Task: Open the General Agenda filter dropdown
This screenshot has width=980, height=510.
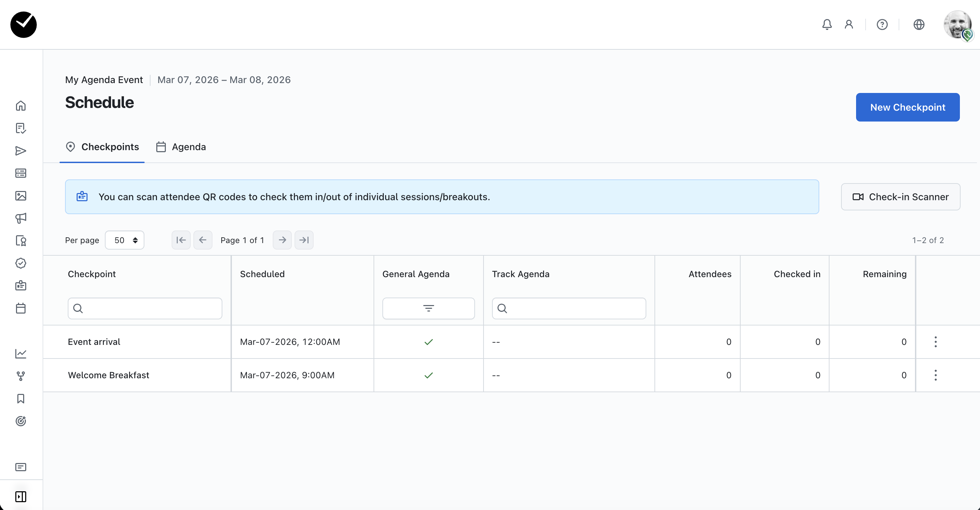Action: [428, 308]
